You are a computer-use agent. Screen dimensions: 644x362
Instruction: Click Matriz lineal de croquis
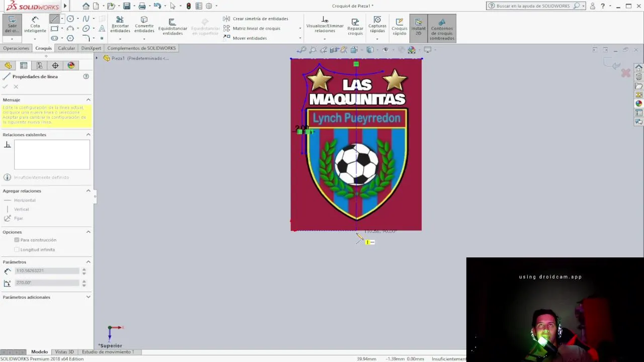(252, 28)
